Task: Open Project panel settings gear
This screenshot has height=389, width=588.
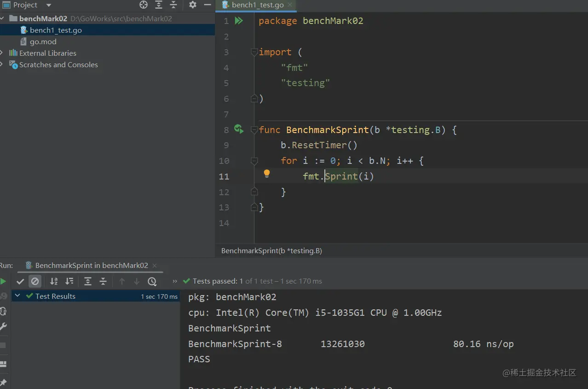Action: [x=193, y=5]
